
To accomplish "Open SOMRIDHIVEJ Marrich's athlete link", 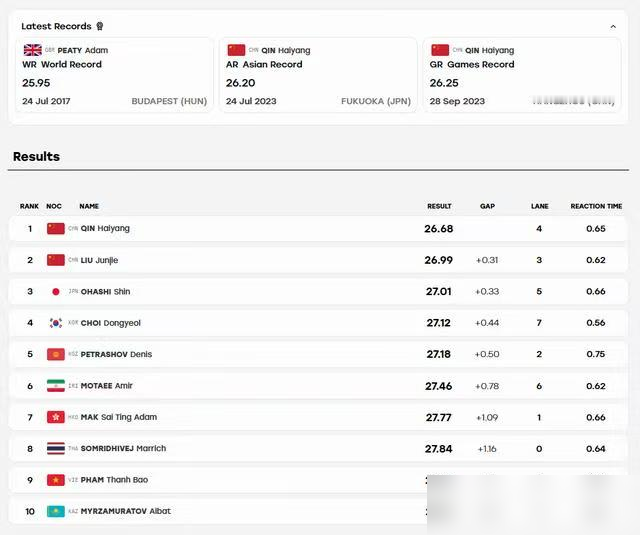I will [x=123, y=448].
